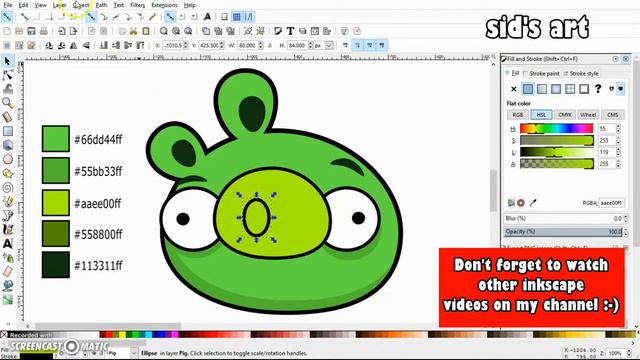Select the Spray objects tool
Image resolution: width=640 pixels, height=360 pixels.
coord(7,258)
